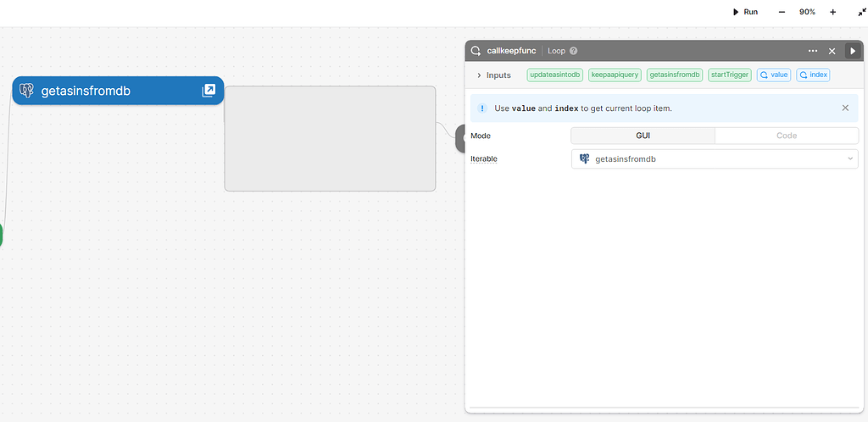Screen dimensions: 868x422
Task: Click the getasinsfromdb input tag
Action: (675, 75)
